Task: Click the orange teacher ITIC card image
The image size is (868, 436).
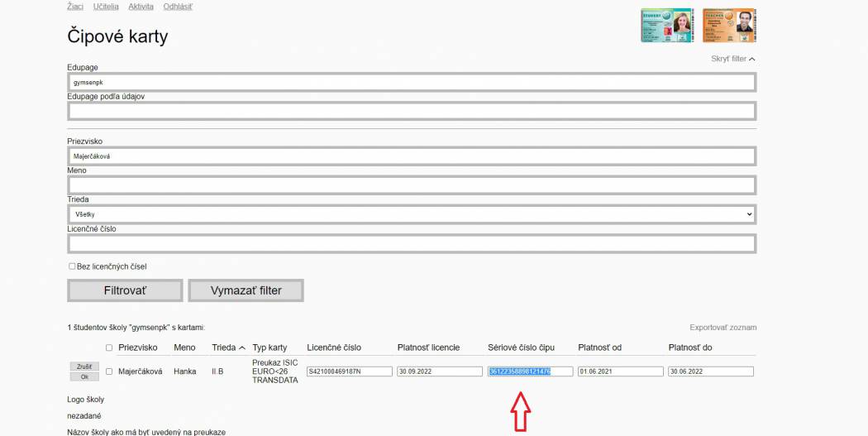Action: pos(729,26)
